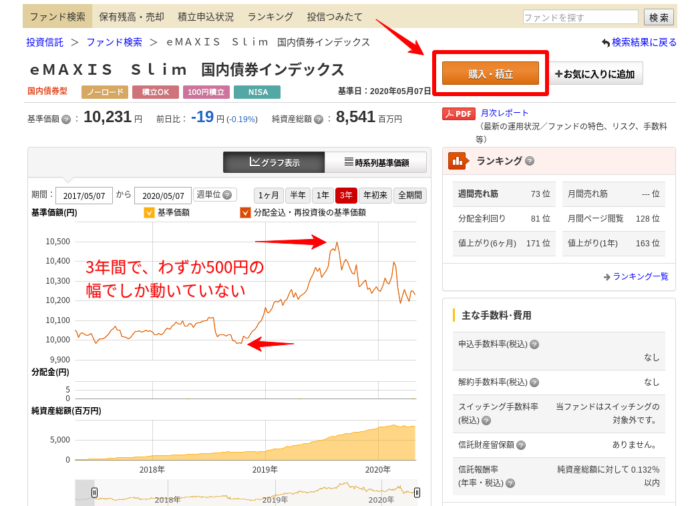Image resolution: width=700 pixels, height=506 pixels.
Task: Click the help icon beside ランキング heading
Action: click(529, 161)
